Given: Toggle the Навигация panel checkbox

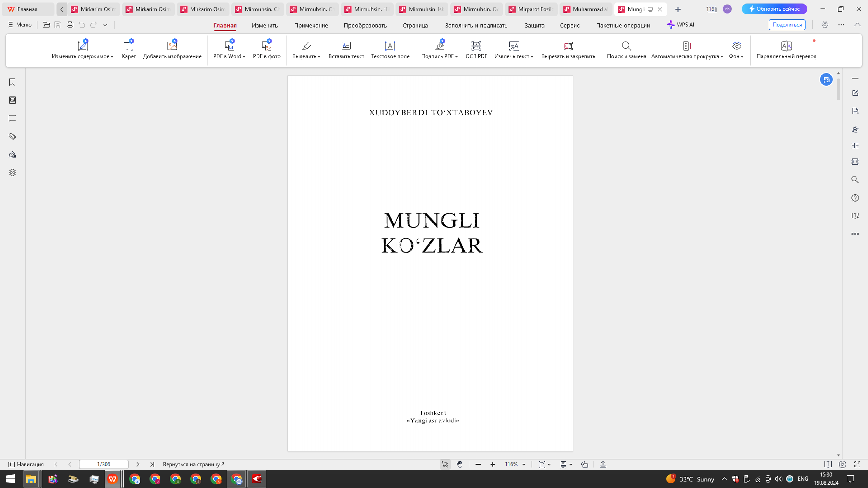Looking at the screenshot, I should click(12, 464).
